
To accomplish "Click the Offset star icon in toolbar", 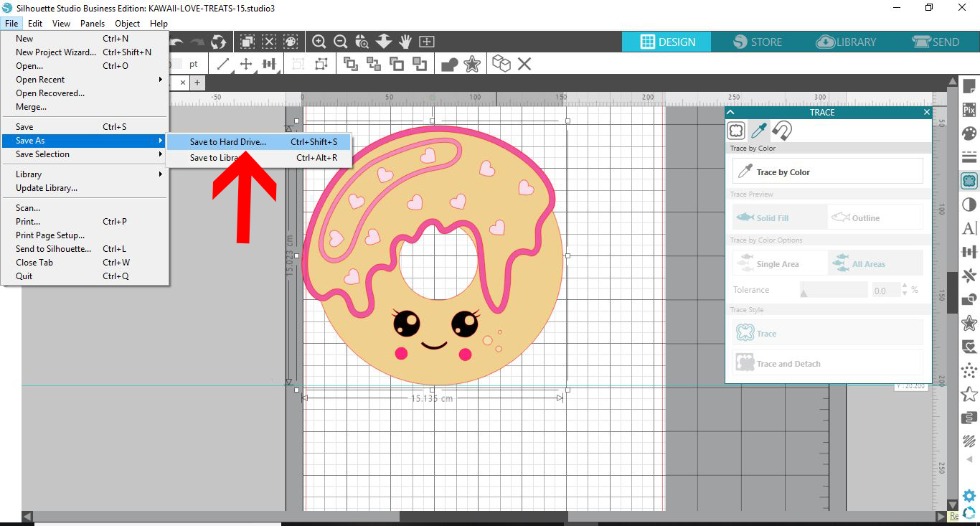I will pyautogui.click(x=472, y=64).
